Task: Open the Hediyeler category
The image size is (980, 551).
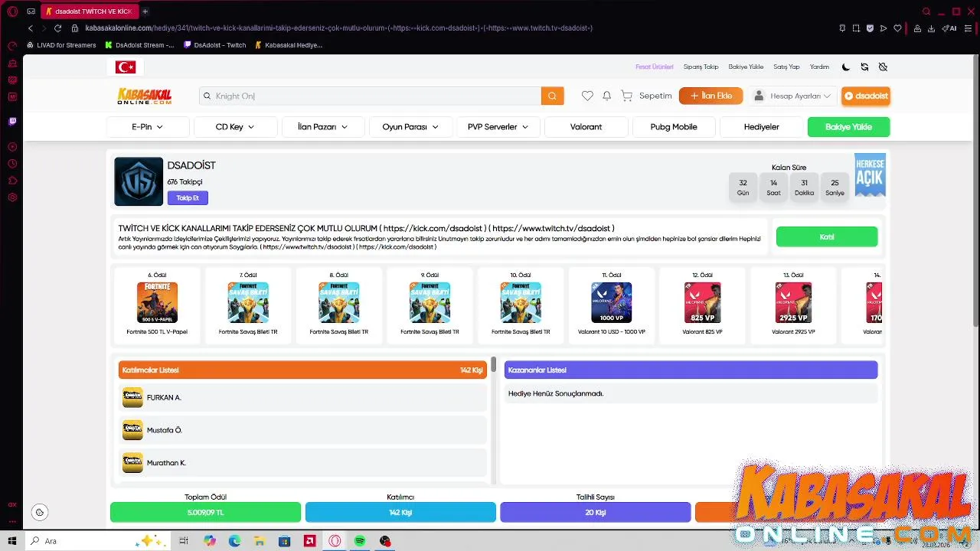Action: (x=761, y=127)
